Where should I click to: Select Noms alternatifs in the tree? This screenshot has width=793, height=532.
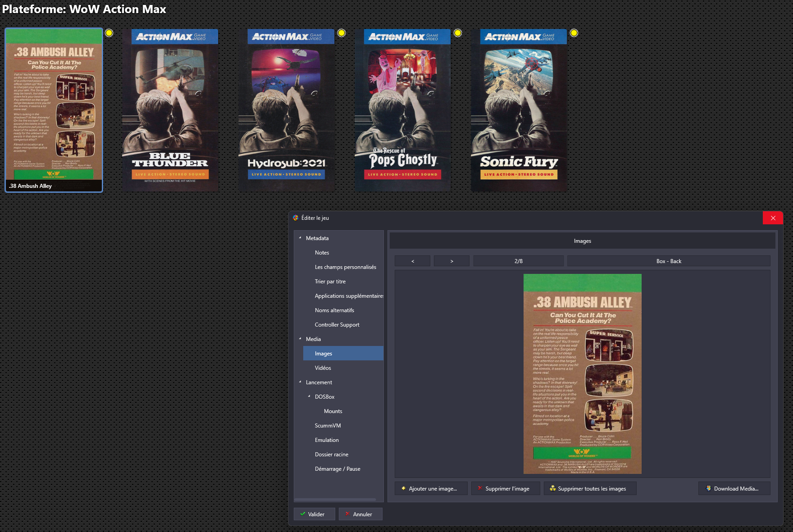334,310
